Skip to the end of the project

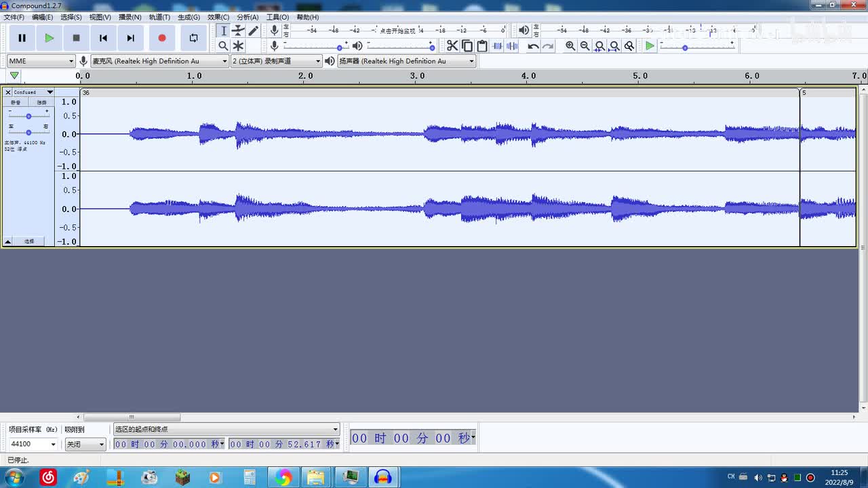(131, 38)
